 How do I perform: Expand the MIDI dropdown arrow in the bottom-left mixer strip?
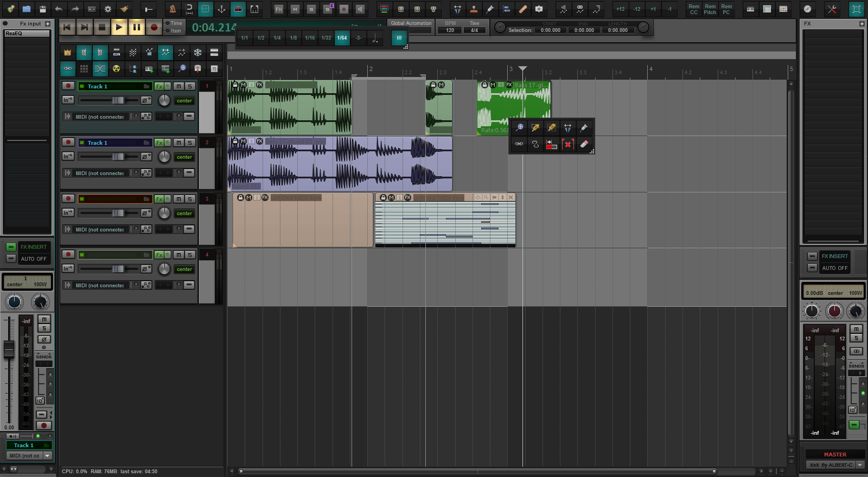coord(47,456)
